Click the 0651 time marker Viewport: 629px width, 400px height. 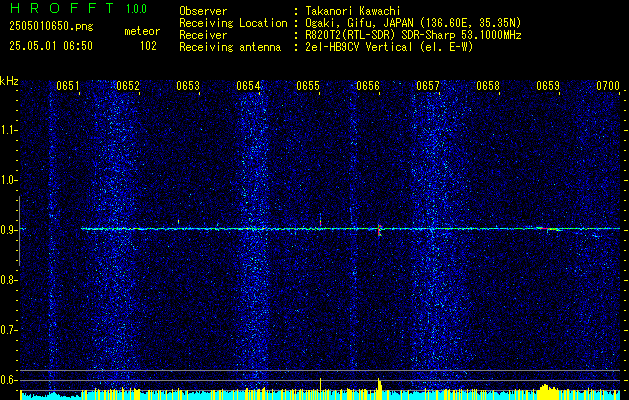(68, 86)
